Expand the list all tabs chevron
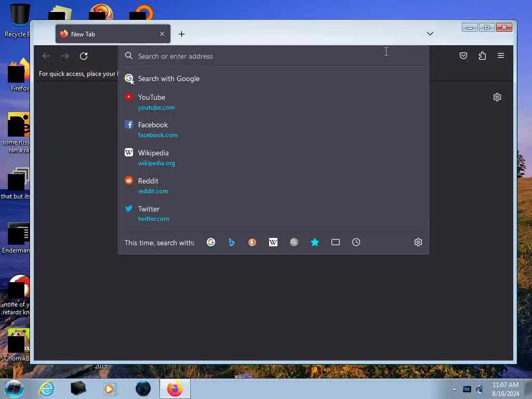Screen dimensions: 532x399 [x=430, y=34]
